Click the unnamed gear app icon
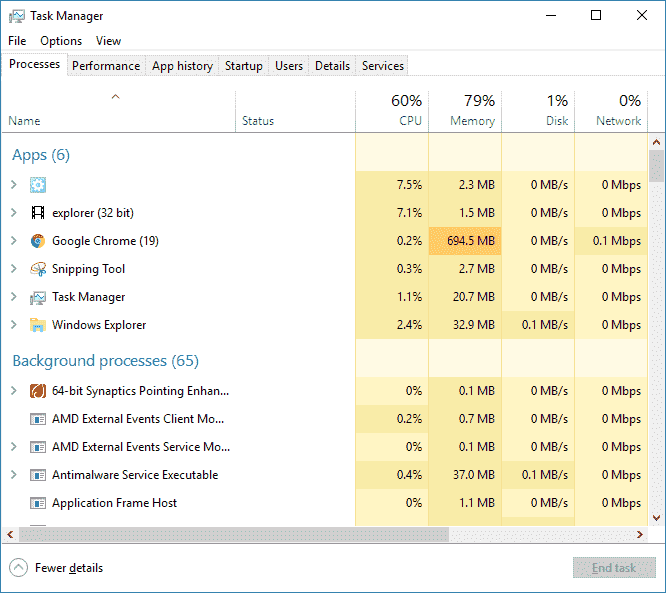Image resolution: width=666 pixels, height=593 pixels. (x=38, y=185)
